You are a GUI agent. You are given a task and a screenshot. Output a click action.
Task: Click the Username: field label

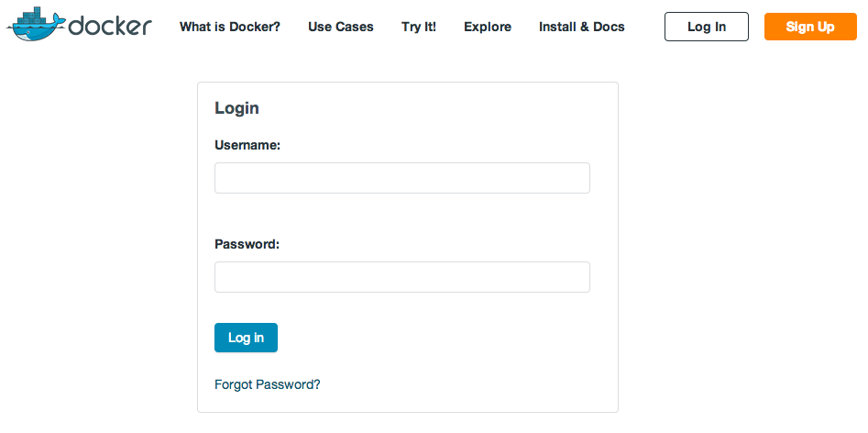pos(247,145)
